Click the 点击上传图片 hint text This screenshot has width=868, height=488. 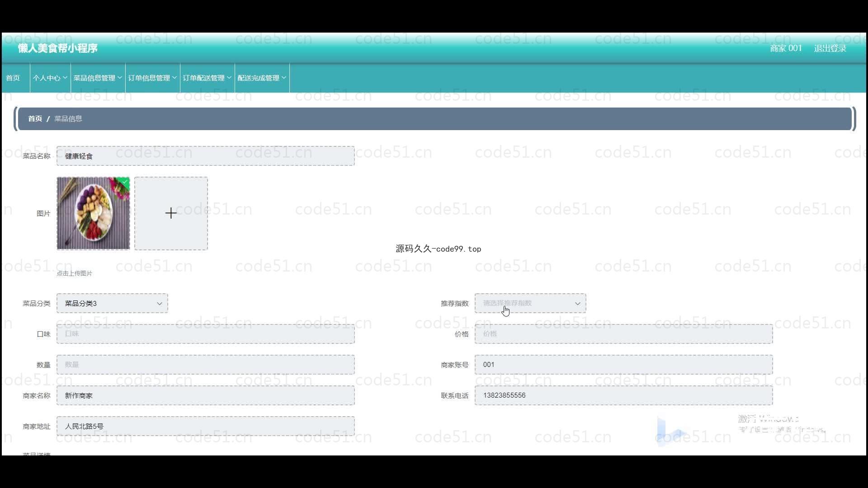pos(75,273)
